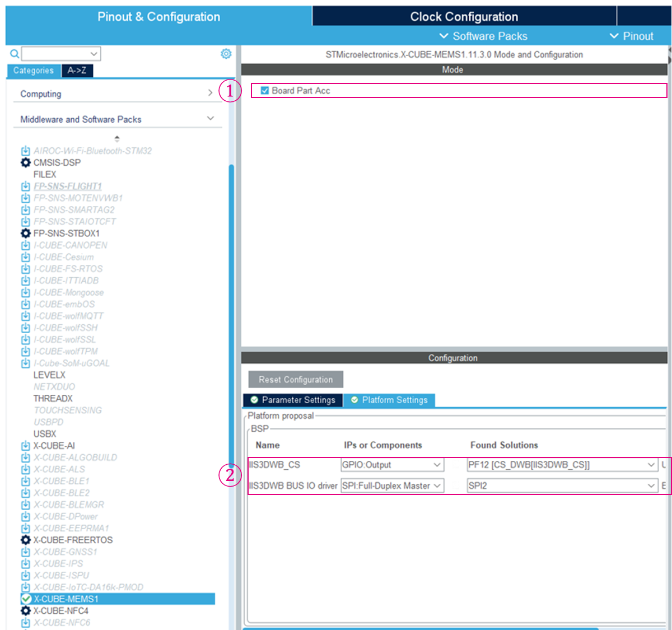Click download icon beside FP-SNS-MOTENVWB1
This screenshot has height=630, width=672.
pos(25,198)
